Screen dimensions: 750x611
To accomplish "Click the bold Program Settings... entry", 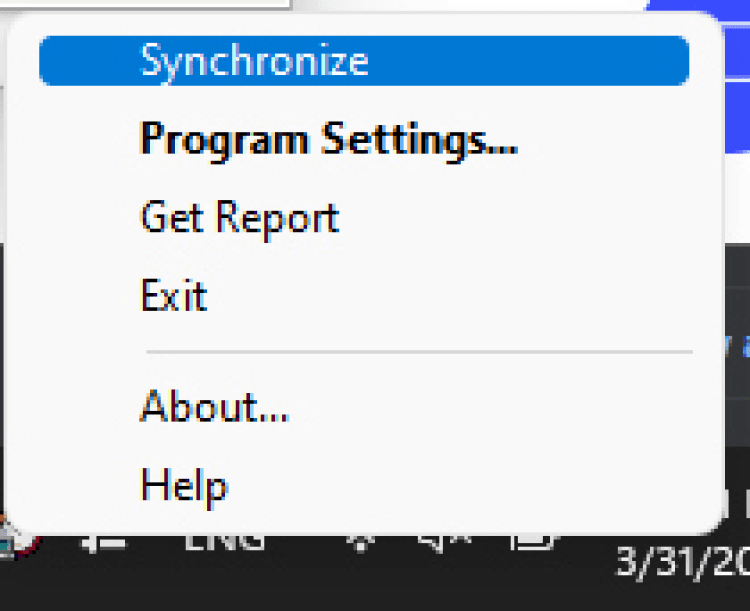I will tap(328, 139).
